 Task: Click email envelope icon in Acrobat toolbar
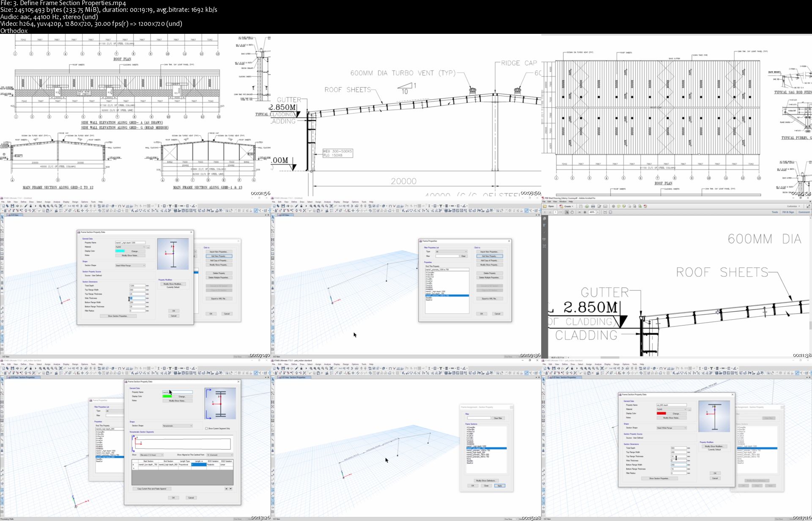click(605, 206)
